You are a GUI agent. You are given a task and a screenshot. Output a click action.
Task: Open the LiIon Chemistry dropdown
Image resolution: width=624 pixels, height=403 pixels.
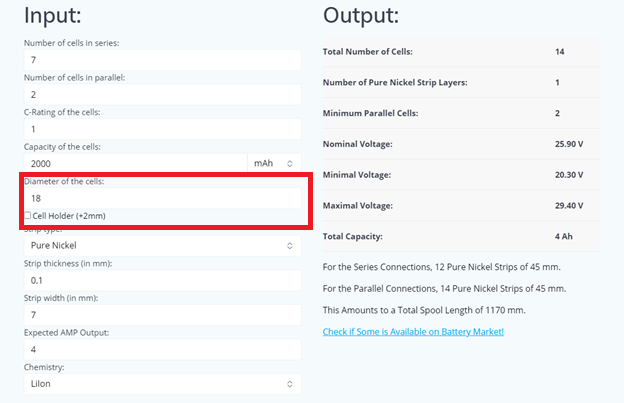[x=161, y=383]
